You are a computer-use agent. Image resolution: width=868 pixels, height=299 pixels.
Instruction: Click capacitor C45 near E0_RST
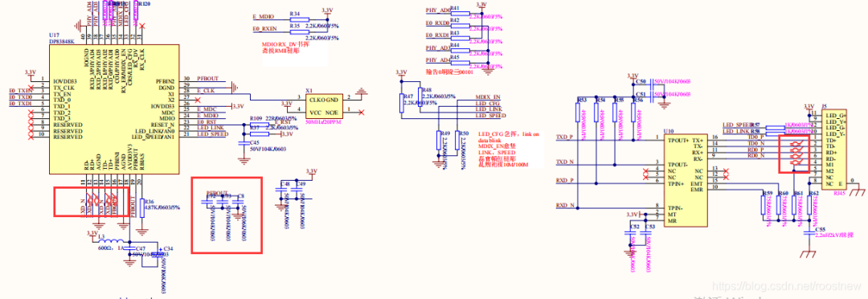coord(243,143)
